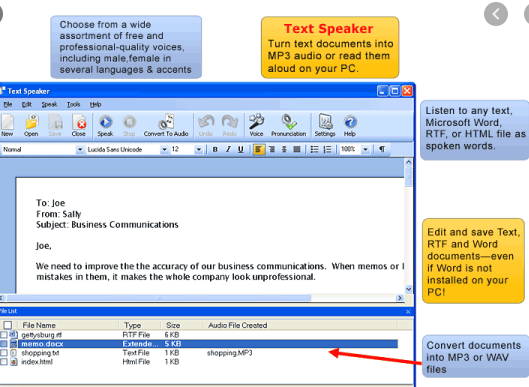
Task: Minimize the Text Speaker window
Action: click(x=383, y=91)
